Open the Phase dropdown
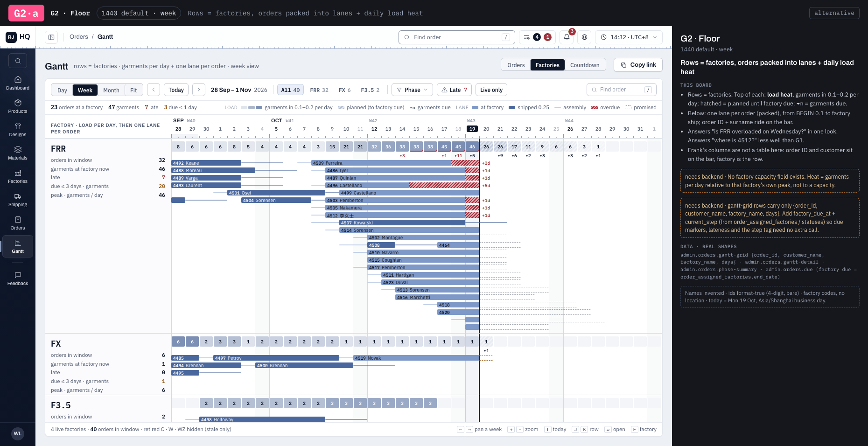 pyautogui.click(x=412, y=90)
